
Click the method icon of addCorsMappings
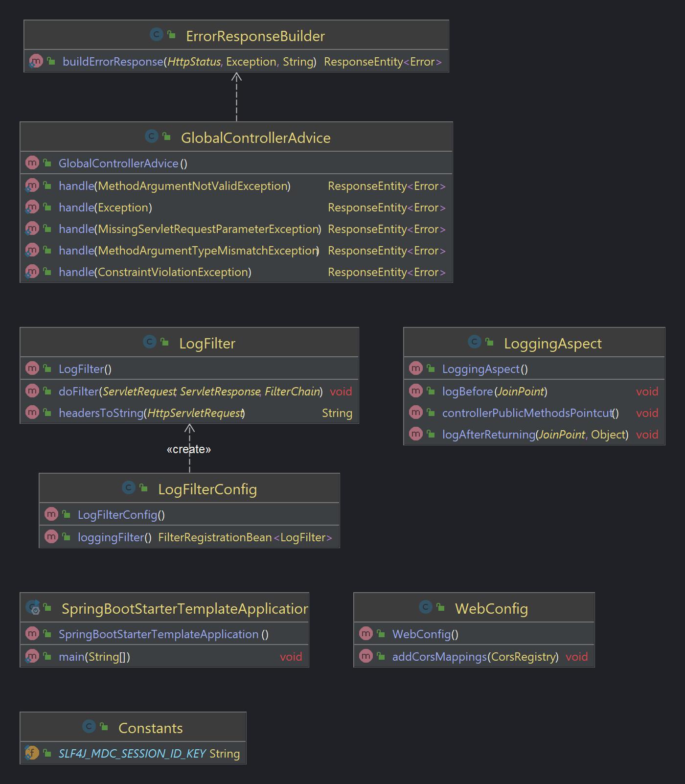pyautogui.click(x=365, y=656)
